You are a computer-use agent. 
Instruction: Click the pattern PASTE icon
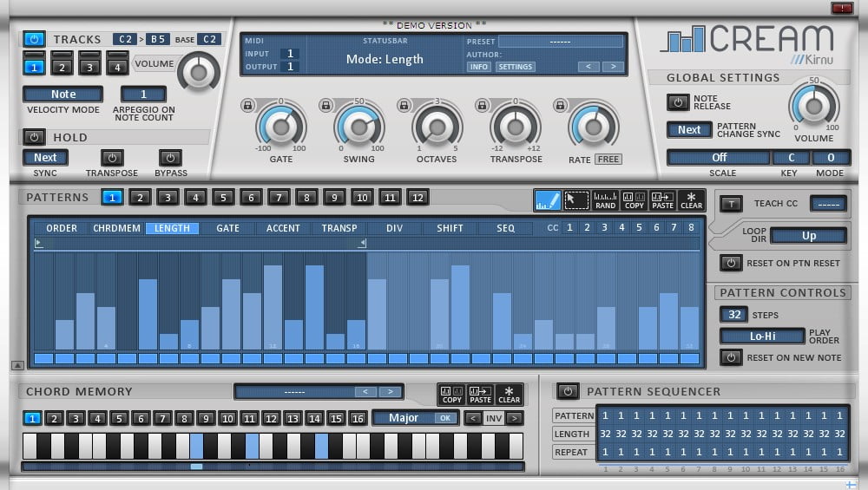point(662,200)
